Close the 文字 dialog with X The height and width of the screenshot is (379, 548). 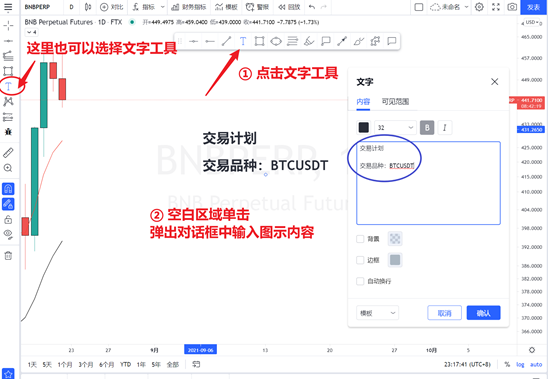(x=495, y=82)
